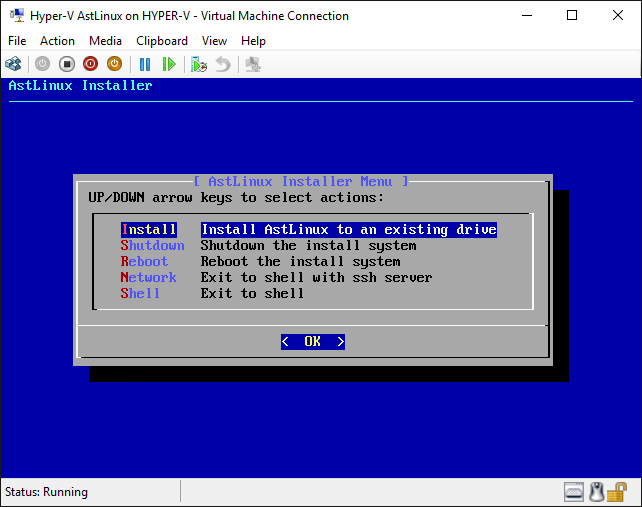Viewport: 642px width, 507px height.
Task: Click the orange Save state toolbar icon
Action: (115, 64)
